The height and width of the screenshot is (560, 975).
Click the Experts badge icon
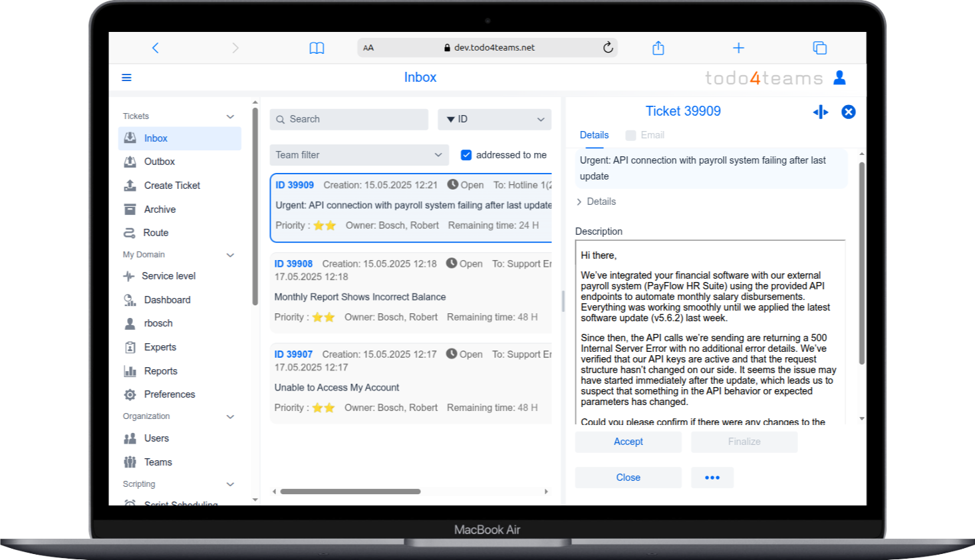[x=130, y=347]
